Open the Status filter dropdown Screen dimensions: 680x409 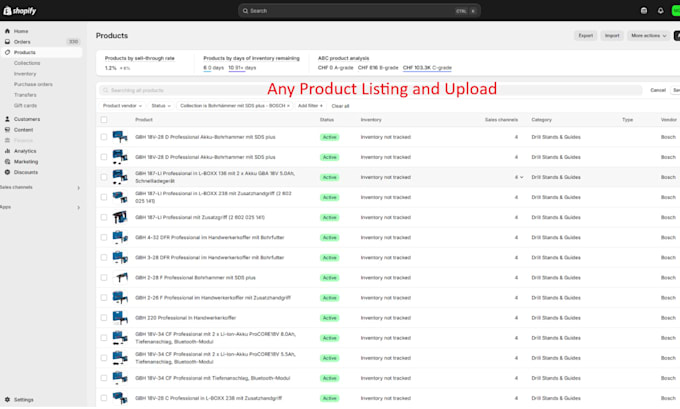160,106
